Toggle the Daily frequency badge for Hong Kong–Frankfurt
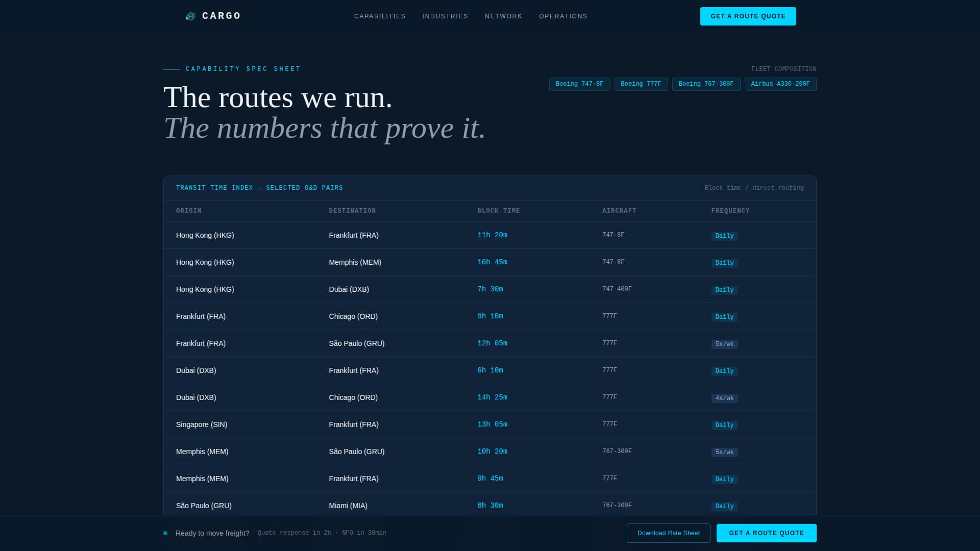Image resolution: width=980 pixels, height=551 pixels. (x=724, y=236)
